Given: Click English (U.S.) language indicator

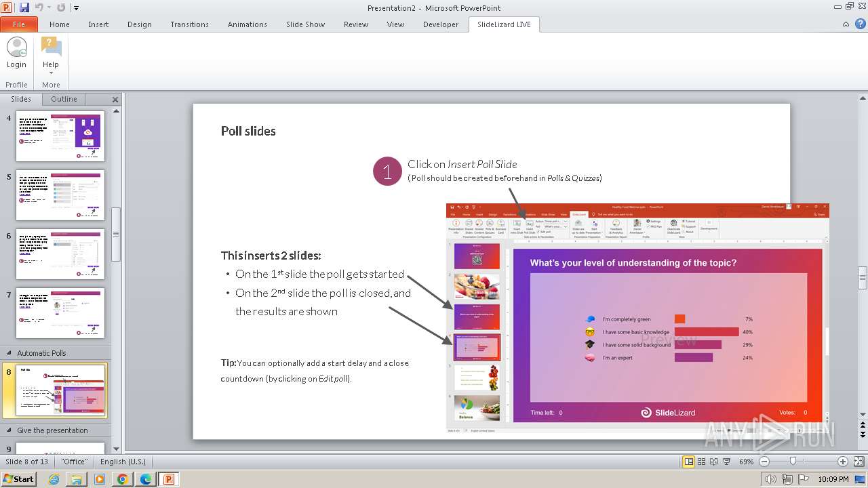Looking at the screenshot, I should [123, 462].
